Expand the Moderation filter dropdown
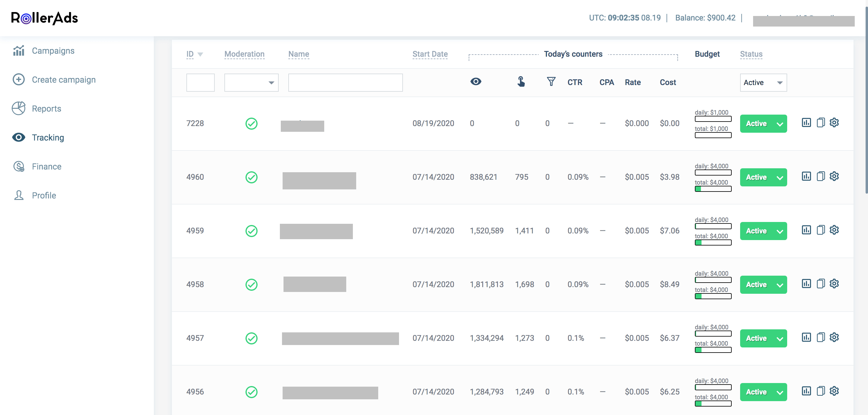 pyautogui.click(x=251, y=83)
